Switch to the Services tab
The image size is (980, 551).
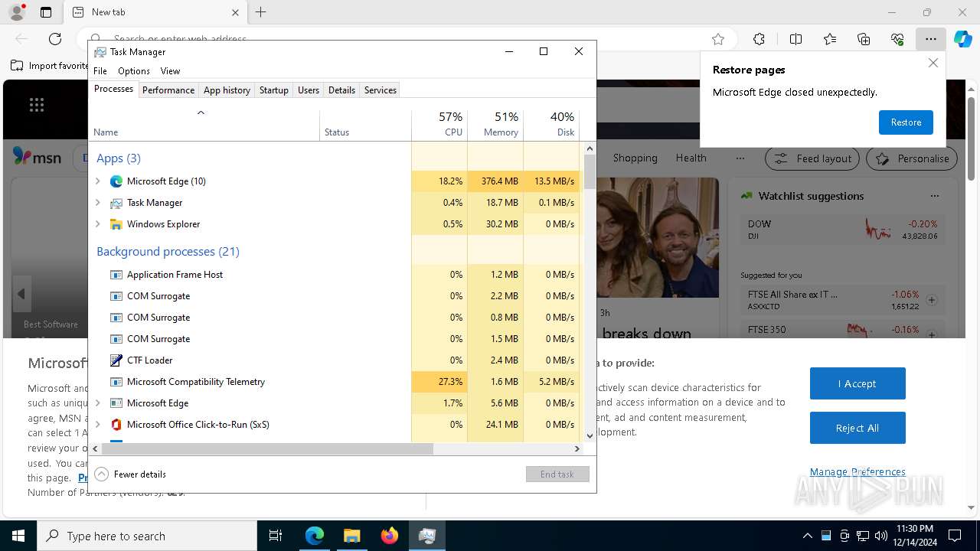pos(381,90)
